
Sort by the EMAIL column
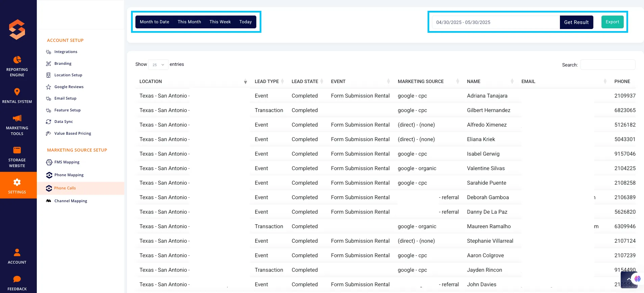coord(564,81)
